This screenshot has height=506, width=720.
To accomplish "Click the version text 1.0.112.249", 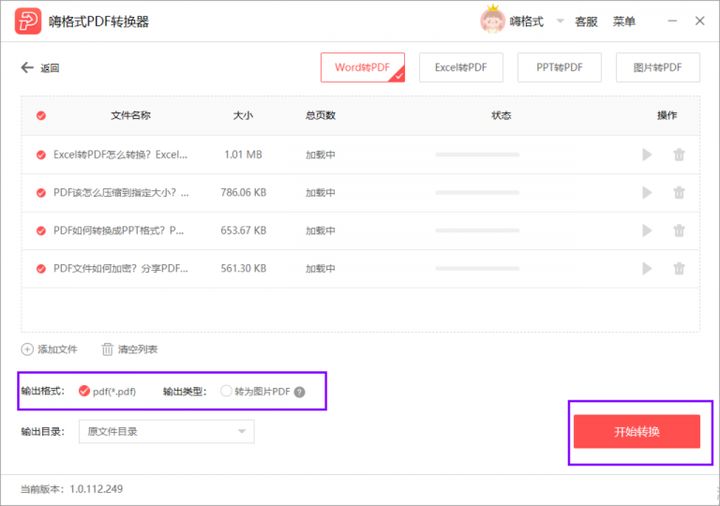I will pyautogui.click(x=96, y=489).
